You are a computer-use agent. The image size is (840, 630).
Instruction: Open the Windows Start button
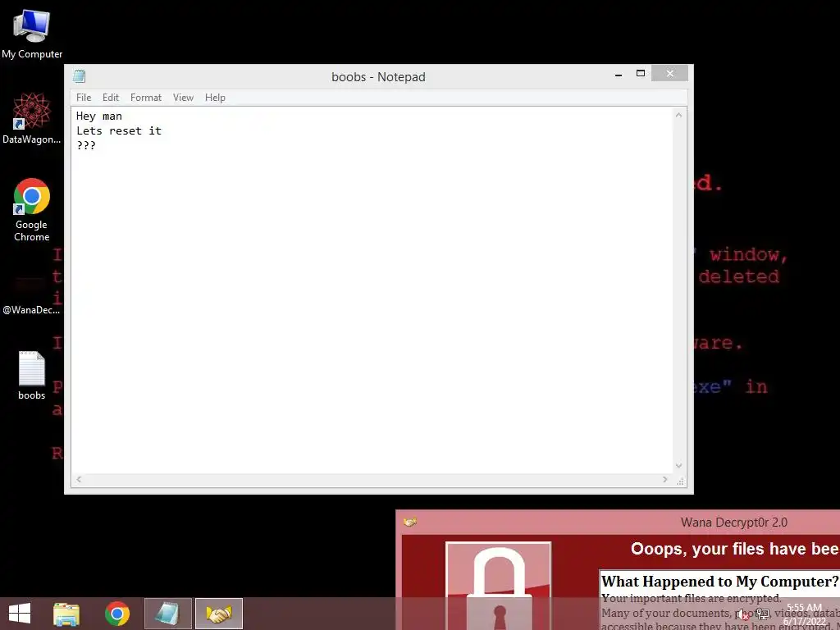tap(20, 614)
